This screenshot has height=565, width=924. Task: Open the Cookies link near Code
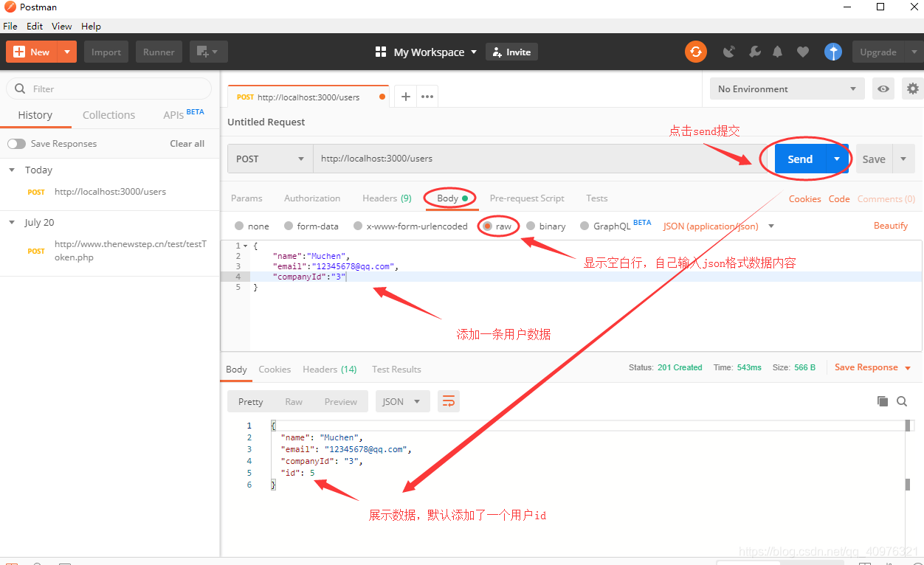click(805, 198)
